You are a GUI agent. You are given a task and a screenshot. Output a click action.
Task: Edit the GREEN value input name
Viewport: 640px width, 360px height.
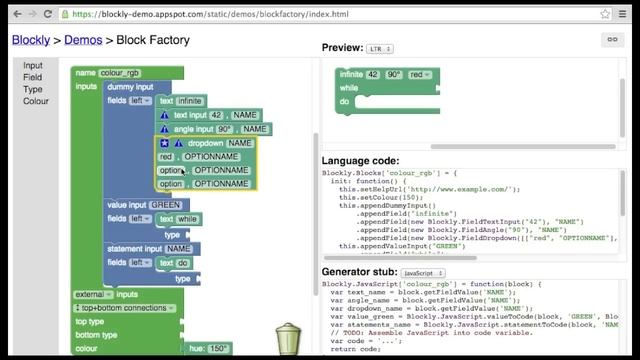[x=165, y=205]
